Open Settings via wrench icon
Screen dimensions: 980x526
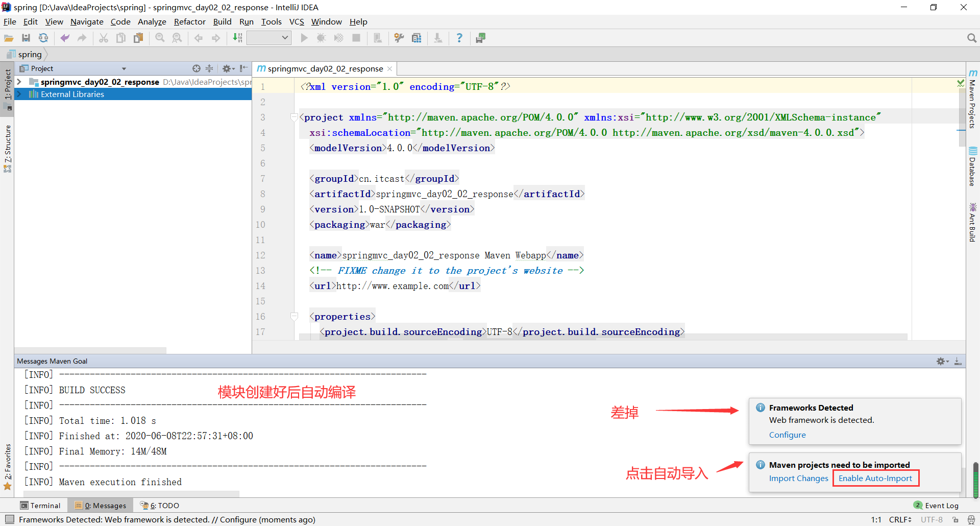click(x=399, y=38)
